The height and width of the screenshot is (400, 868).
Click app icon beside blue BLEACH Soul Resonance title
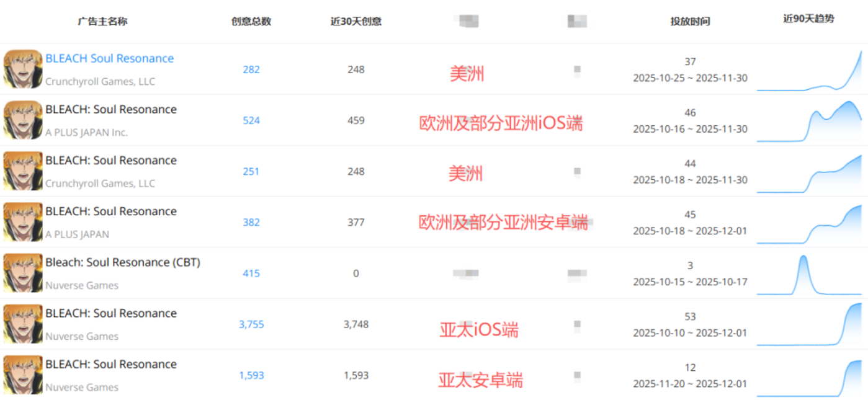[x=23, y=69]
